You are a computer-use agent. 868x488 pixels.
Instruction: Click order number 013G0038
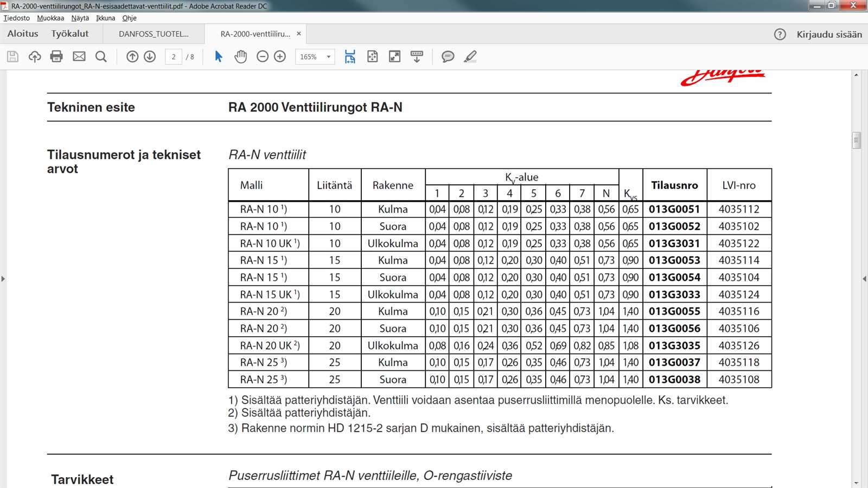[674, 380]
